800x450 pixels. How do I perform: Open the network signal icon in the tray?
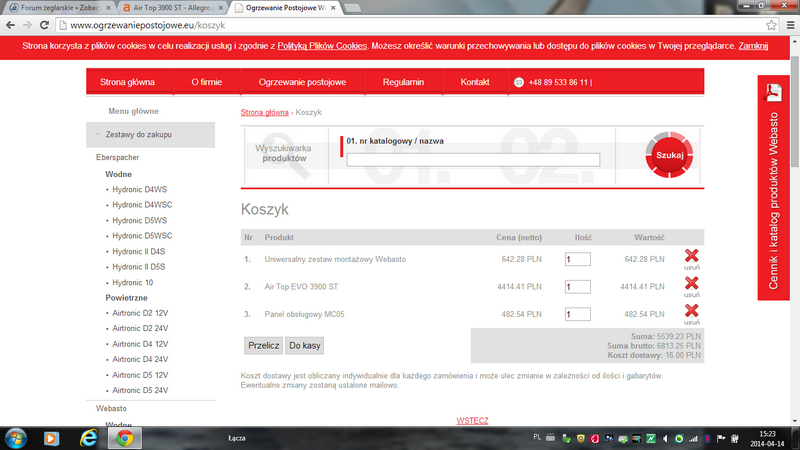(693, 438)
